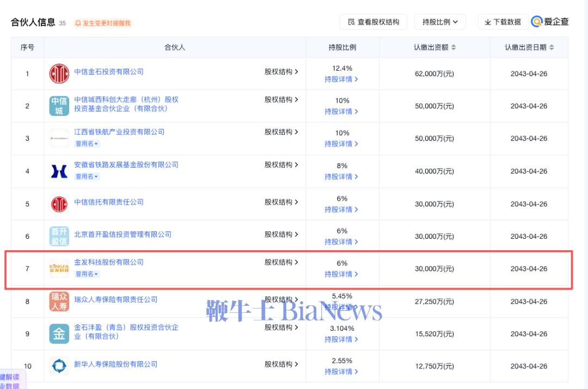Viewport: 588px width, 389px height.
Task: Click the 下载数据 button
Action: click(503, 22)
